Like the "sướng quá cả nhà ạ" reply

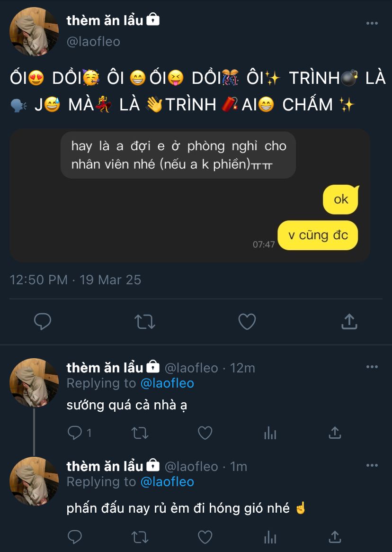pos(205,433)
